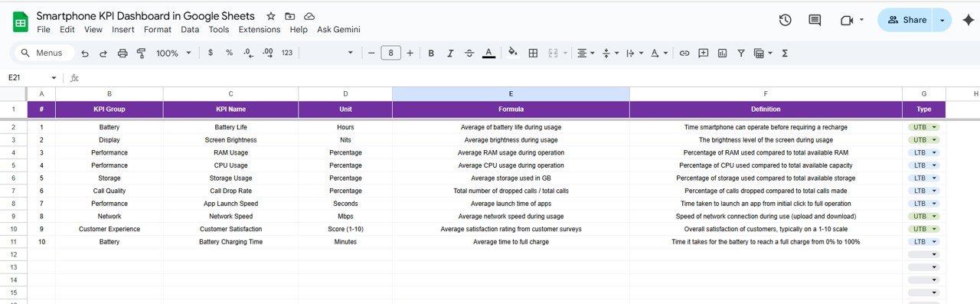The width and height of the screenshot is (980, 304).
Task: Open Type dropdown for Battery Life row
Action: 924,127
